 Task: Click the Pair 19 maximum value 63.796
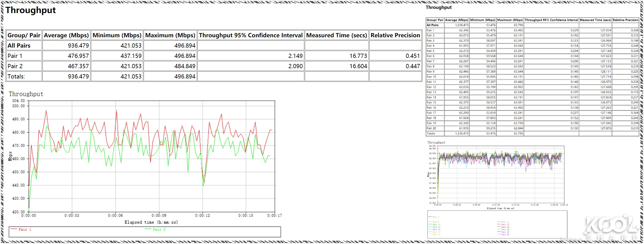coord(518,123)
